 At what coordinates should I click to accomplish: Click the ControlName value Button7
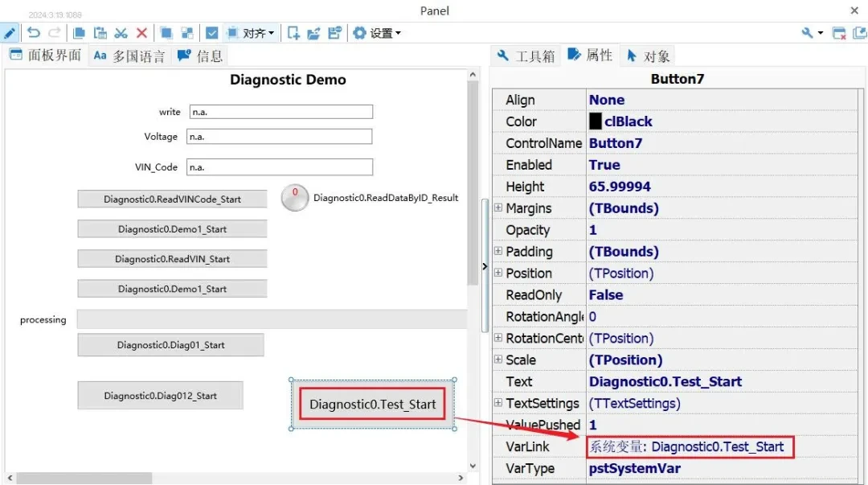(616, 143)
